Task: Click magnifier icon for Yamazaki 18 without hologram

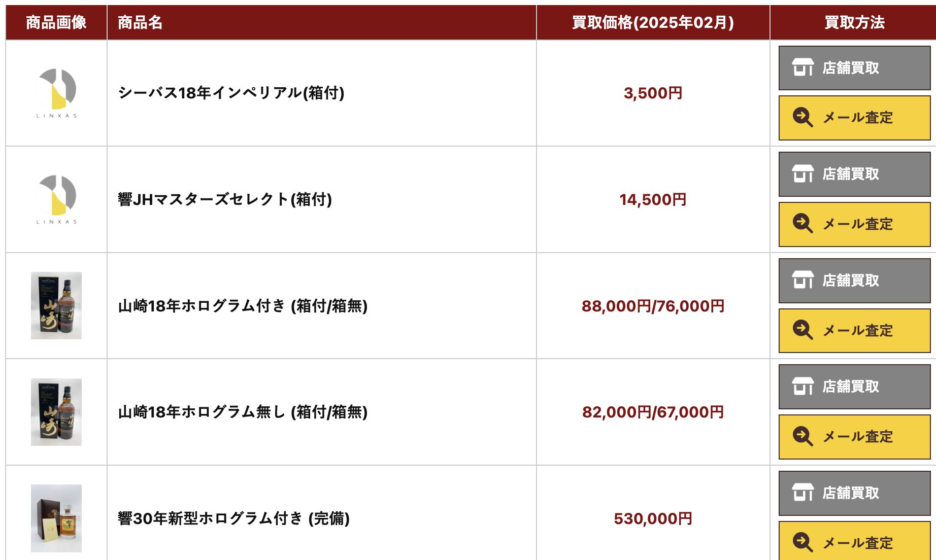Action: (803, 436)
